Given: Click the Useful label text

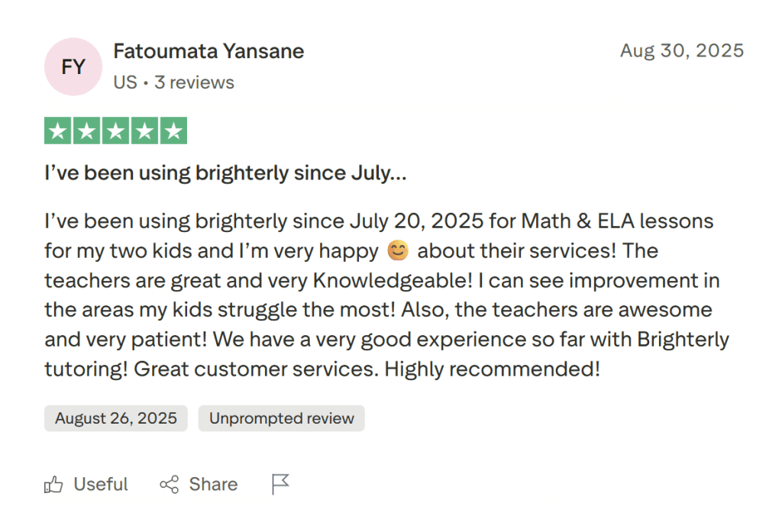Looking at the screenshot, I should coord(100,484).
